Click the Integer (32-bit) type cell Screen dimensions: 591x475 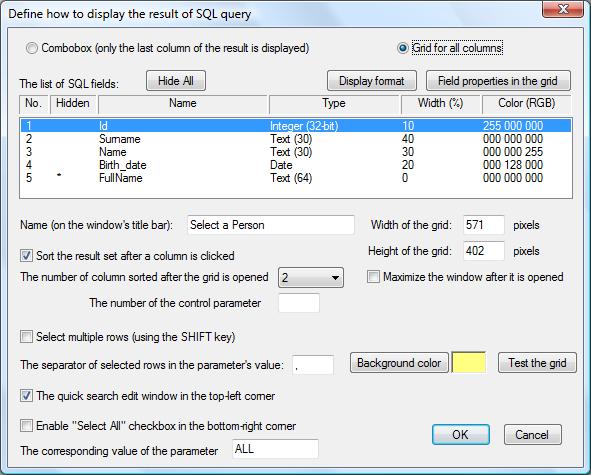[x=304, y=126]
